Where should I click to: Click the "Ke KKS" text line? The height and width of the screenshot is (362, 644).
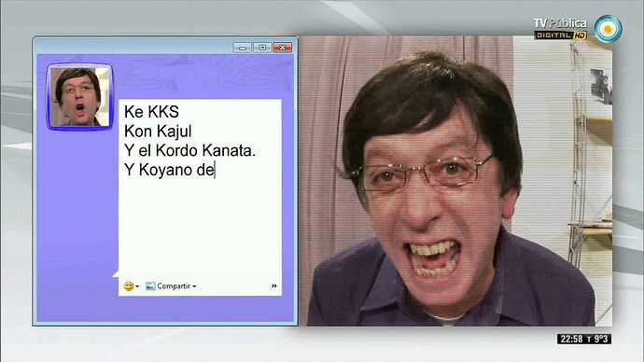[151, 112]
